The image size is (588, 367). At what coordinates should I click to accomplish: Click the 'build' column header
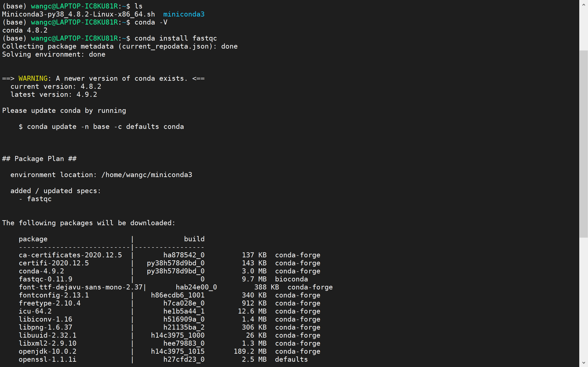pos(194,239)
